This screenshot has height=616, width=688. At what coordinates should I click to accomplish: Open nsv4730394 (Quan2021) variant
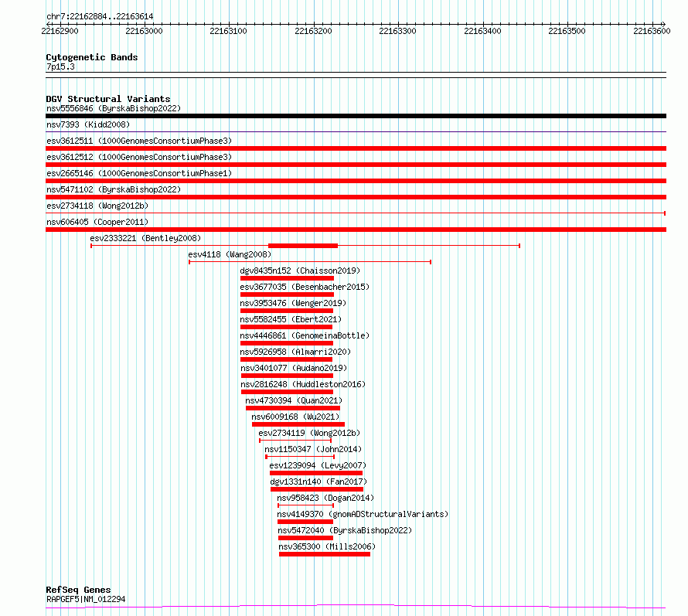click(x=294, y=400)
